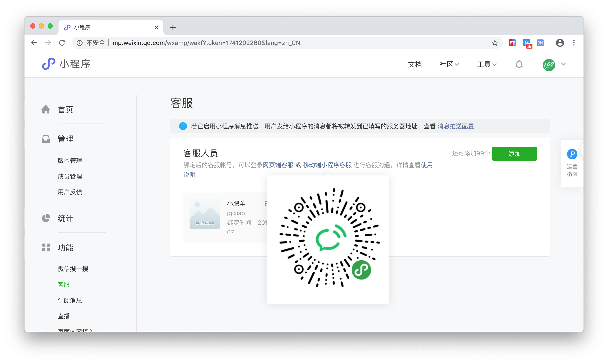Open Chrome's three-dot menu
Screen dimensions: 608x364
(x=574, y=43)
